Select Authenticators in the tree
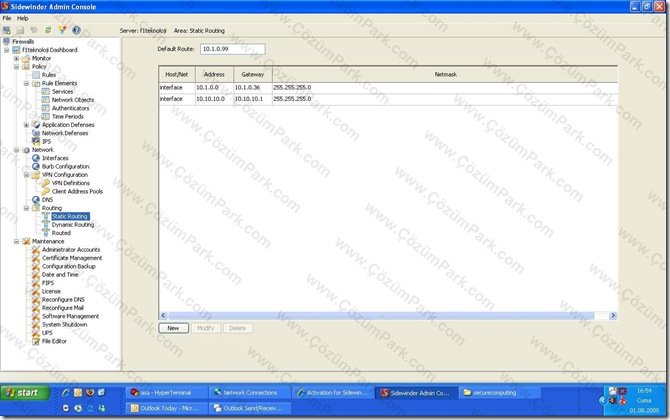 [71, 108]
